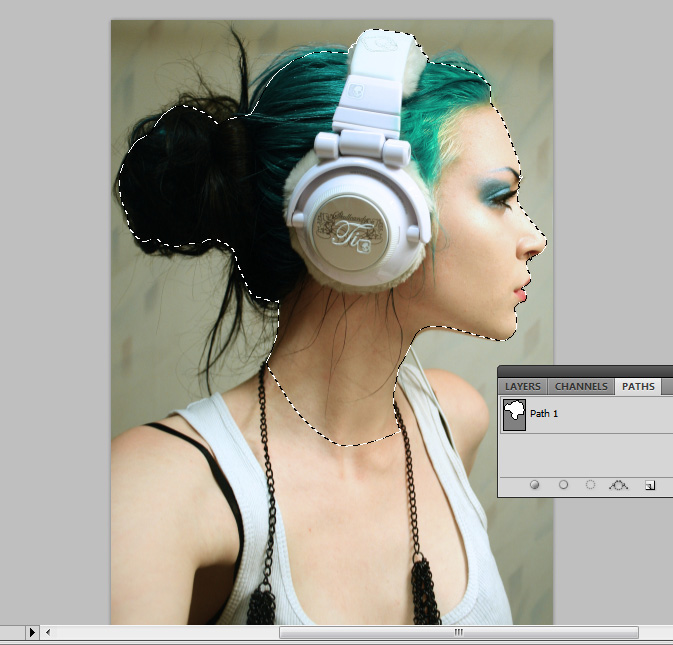Viewport: 673px width, 645px height.
Task: Click scrollbar track left of the thumb
Action: (160, 632)
